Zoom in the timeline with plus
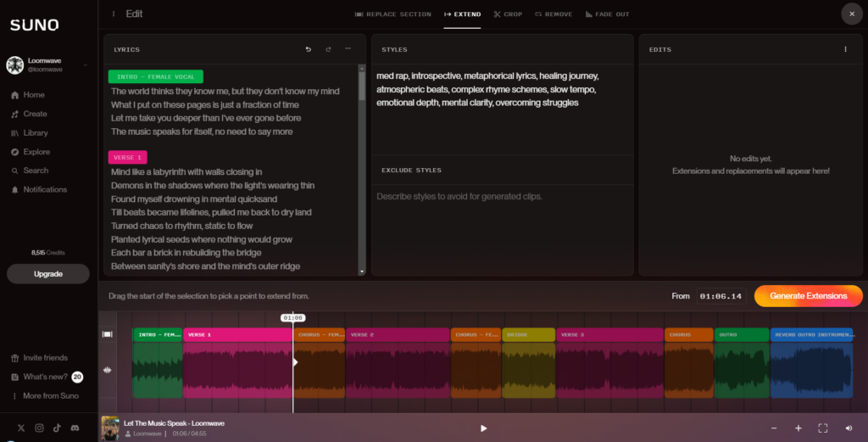 [x=798, y=428]
